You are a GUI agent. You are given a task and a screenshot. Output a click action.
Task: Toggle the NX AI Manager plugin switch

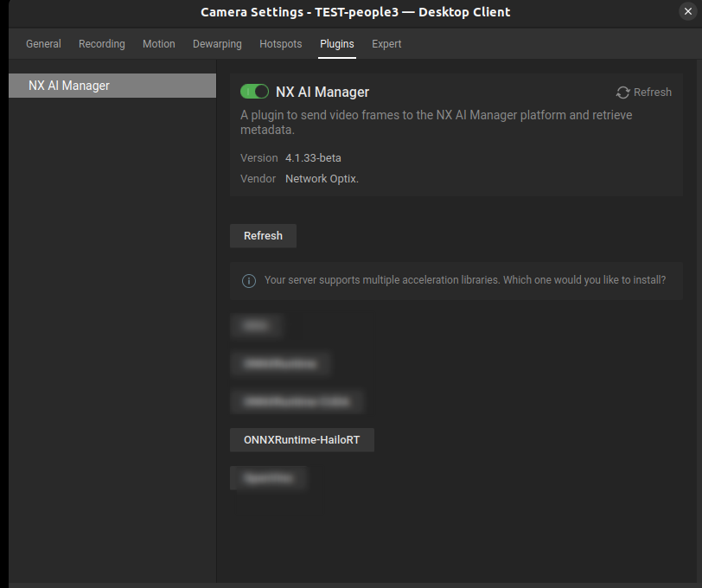point(254,92)
